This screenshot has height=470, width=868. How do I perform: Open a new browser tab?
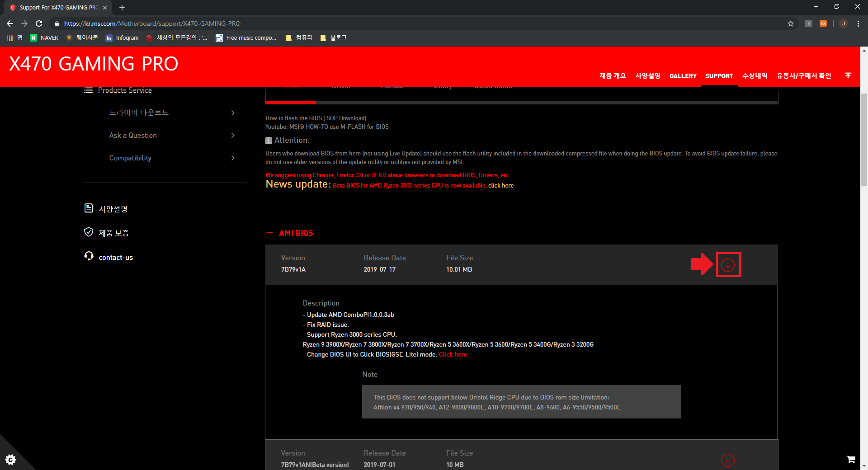point(122,8)
